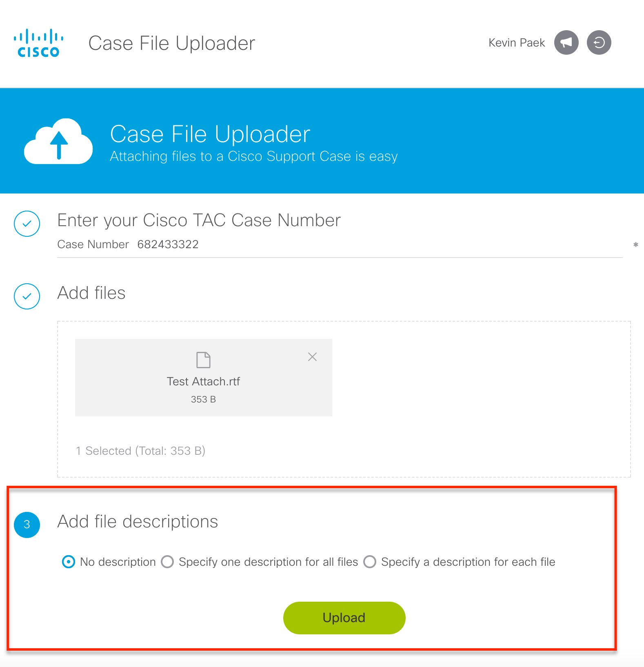Select the Test Attach.rtf file thumbnail
644x667 pixels.
[x=203, y=378]
